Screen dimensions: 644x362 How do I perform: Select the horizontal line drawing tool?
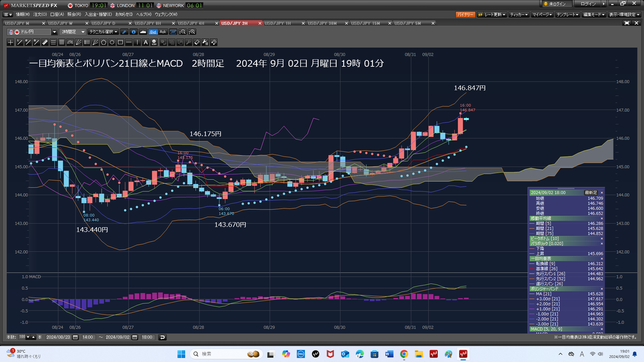(129, 42)
